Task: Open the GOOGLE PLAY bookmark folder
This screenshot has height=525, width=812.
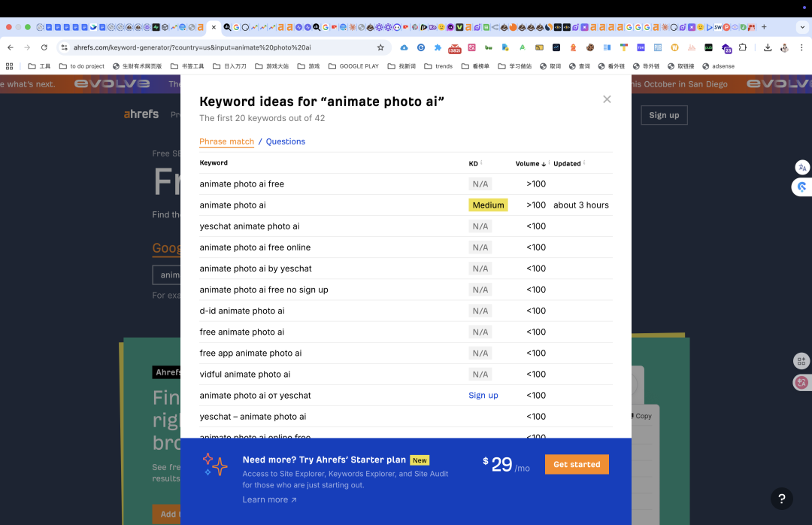Action: click(x=353, y=66)
